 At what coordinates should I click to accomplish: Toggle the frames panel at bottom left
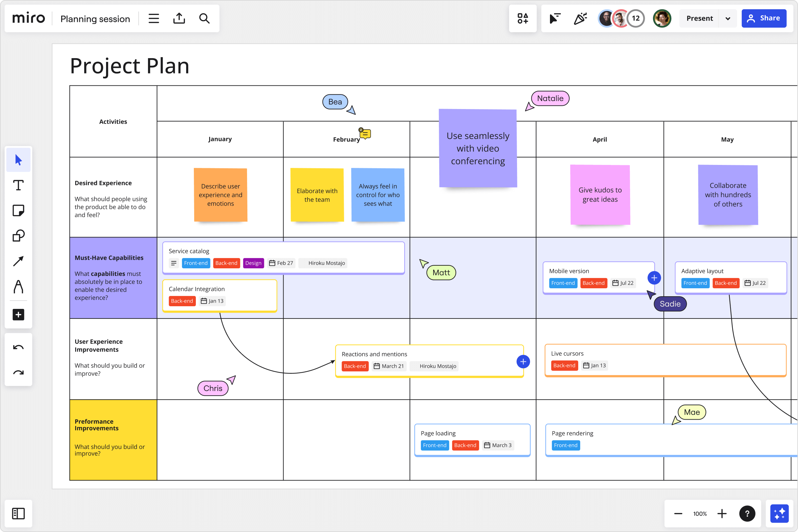point(18,513)
